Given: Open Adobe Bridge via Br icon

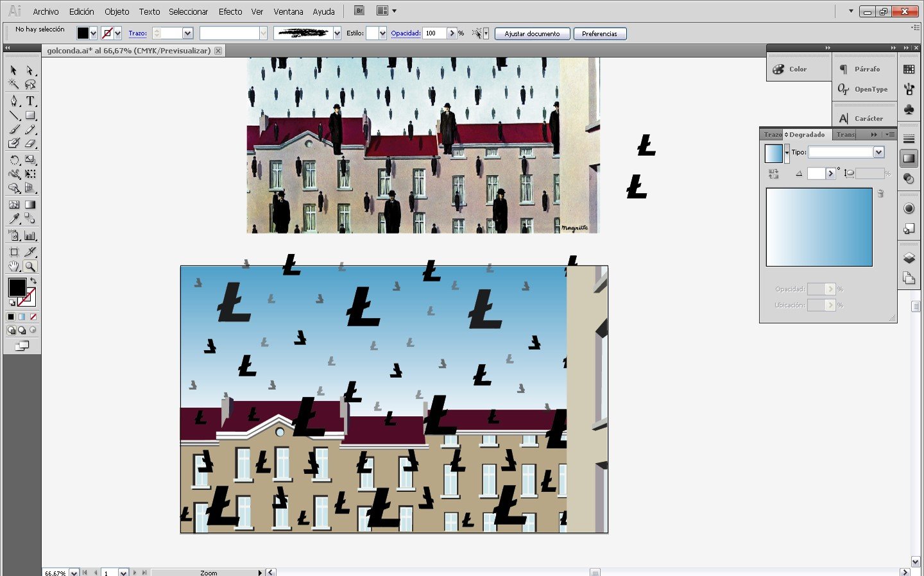Looking at the screenshot, I should (359, 10).
